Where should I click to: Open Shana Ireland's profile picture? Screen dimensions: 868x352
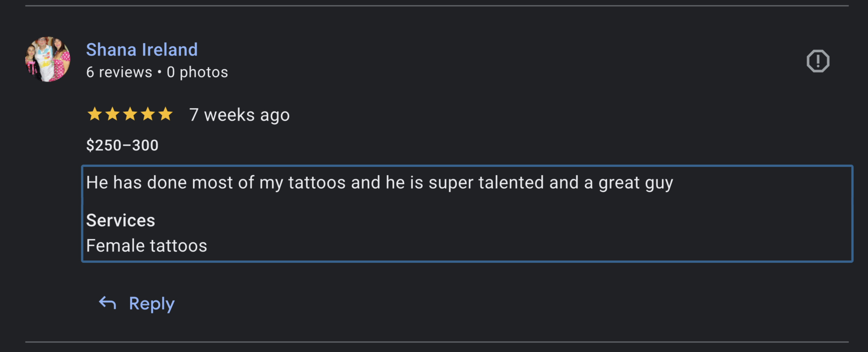click(x=48, y=59)
